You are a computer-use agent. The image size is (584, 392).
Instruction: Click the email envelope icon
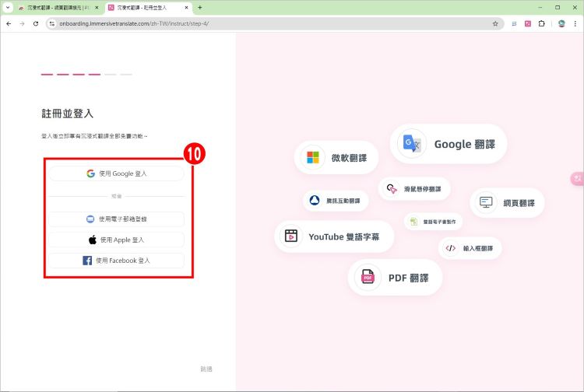90,219
